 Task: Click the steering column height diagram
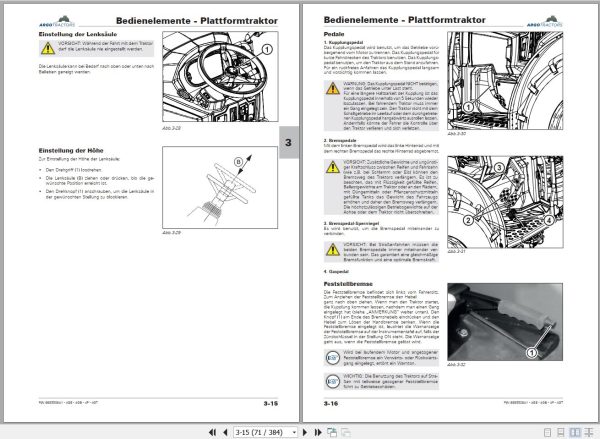coord(220,188)
